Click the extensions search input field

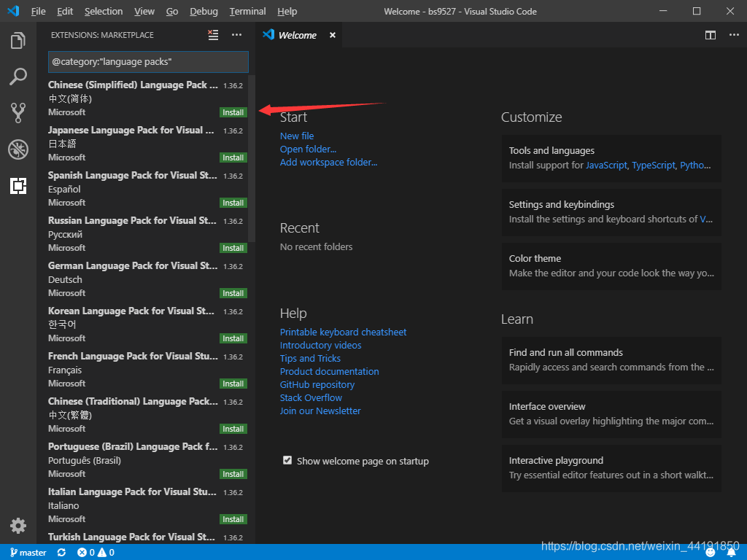tap(148, 62)
